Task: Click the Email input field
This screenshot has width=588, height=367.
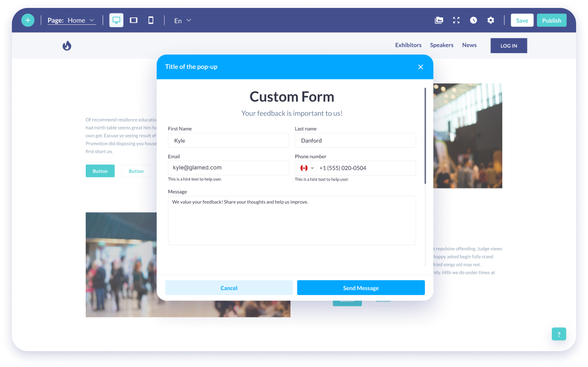Action: coord(228,168)
